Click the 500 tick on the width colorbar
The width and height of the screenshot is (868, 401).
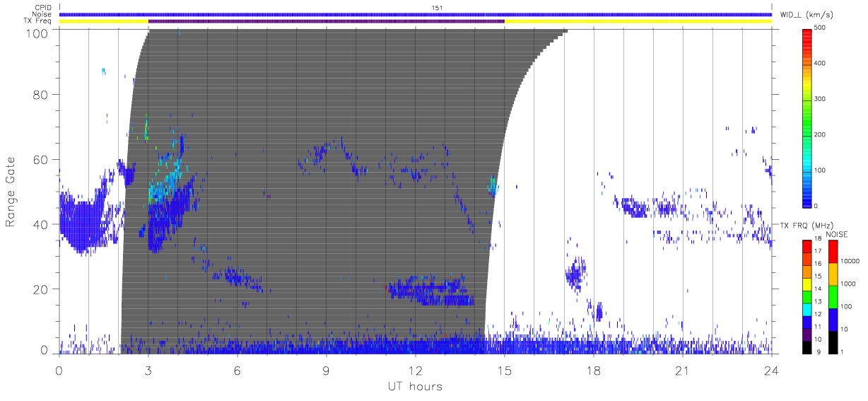tap(819, 28)
